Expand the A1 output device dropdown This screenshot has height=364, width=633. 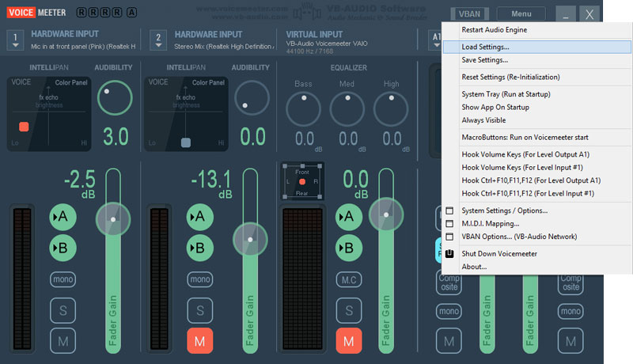pos(436,40)
